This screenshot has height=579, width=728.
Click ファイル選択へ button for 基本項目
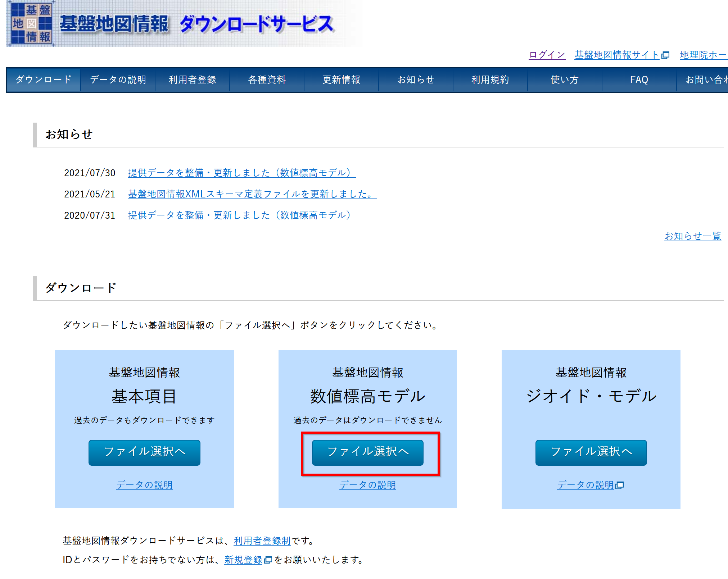coord(144,452)
